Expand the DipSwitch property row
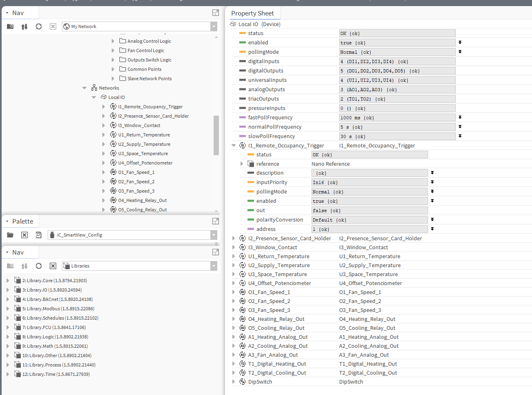 click(234, 382)
